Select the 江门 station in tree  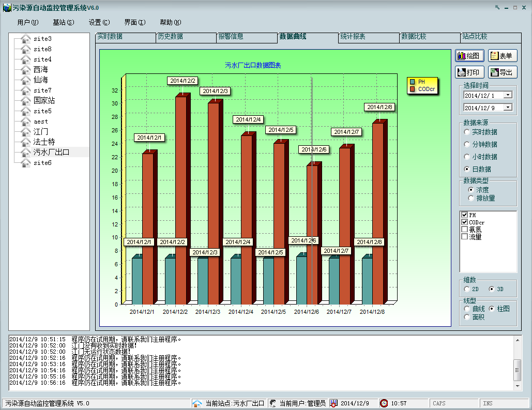[x=41, y=132]
